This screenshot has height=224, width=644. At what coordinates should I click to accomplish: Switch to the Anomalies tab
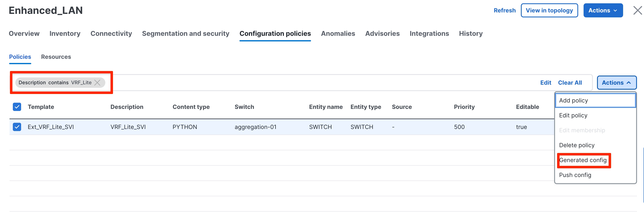pyautogui.click(x=338, y=33)
